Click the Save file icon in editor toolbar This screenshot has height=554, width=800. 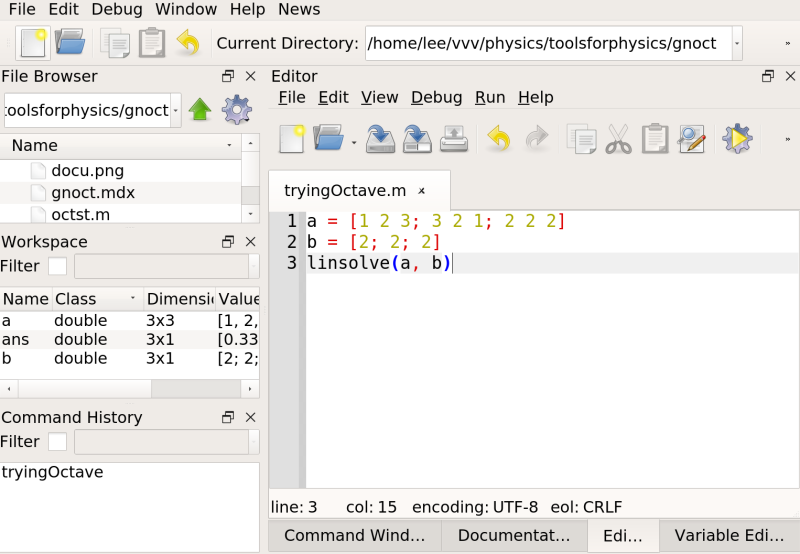point(380,138)
